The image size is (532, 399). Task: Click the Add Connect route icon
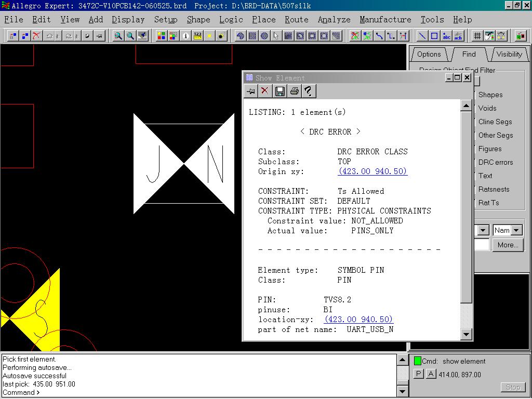[x=379, y=36]
